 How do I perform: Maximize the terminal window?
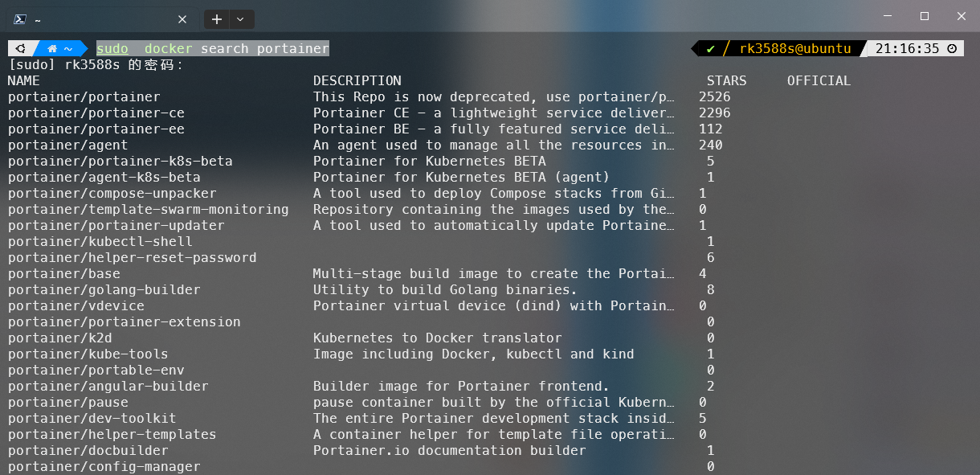(x=924, y=16)
